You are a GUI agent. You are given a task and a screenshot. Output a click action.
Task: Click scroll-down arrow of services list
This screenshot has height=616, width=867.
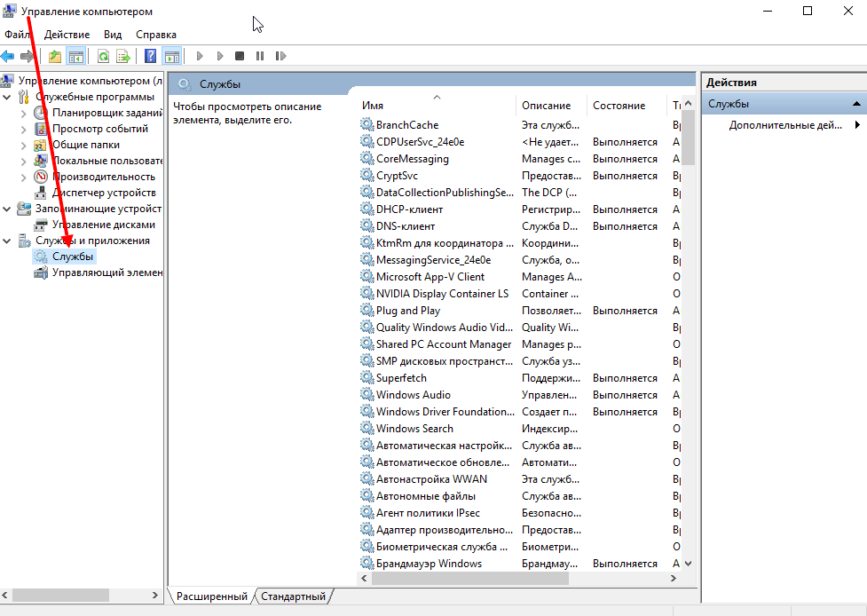coord(688,564)
